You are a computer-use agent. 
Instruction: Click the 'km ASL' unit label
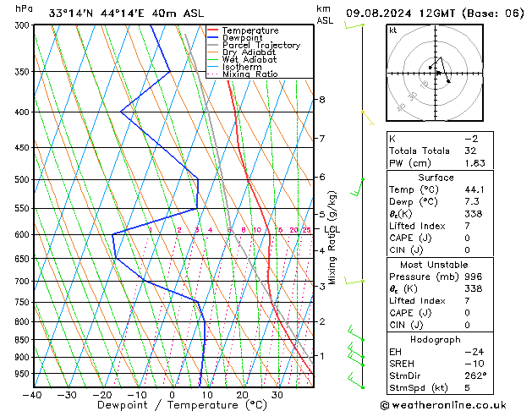click(x=325, y=14)
